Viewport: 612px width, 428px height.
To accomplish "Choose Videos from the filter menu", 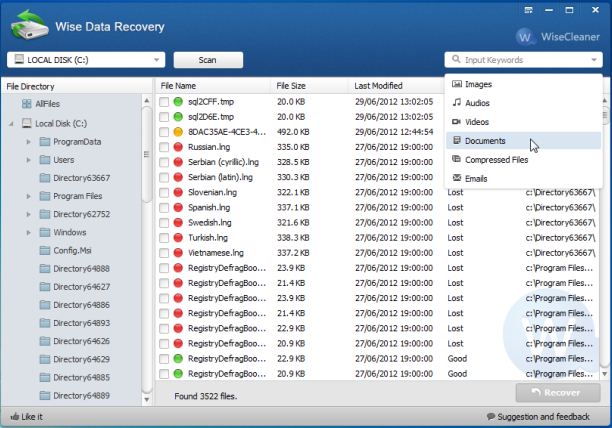I will pos(523,122).
